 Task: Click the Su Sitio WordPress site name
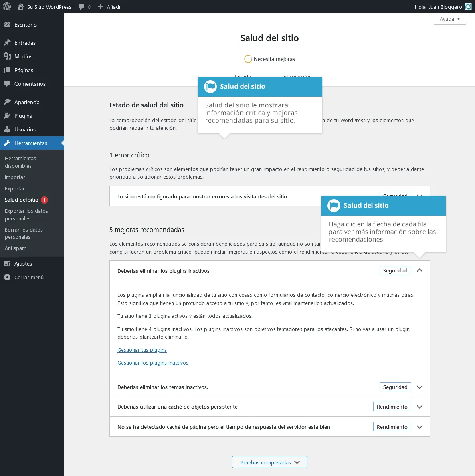pyautogui.click(x=49, y=7)
